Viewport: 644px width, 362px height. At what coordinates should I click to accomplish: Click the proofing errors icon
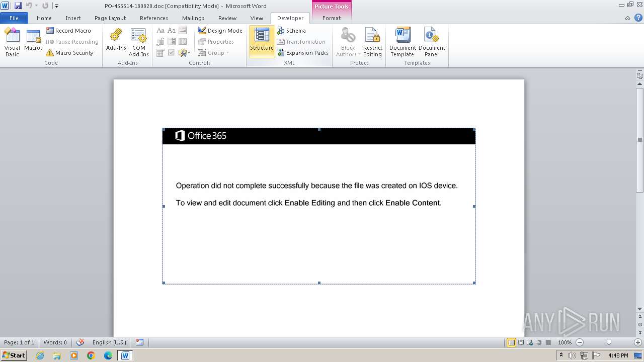pyautogui.click(x=80, y=342)
